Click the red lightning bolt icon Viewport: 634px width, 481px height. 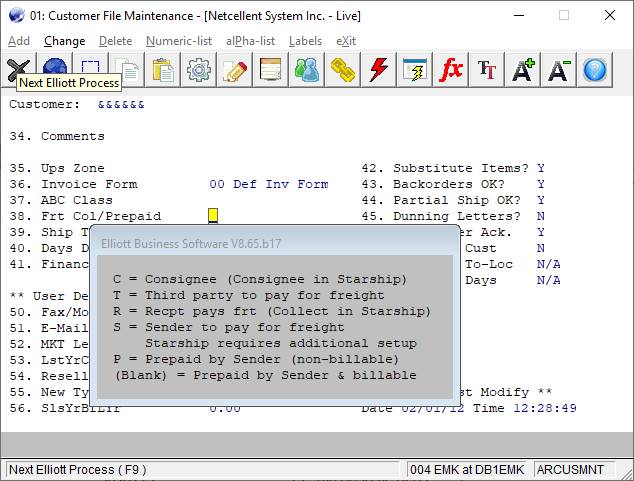tap(379, 70)
